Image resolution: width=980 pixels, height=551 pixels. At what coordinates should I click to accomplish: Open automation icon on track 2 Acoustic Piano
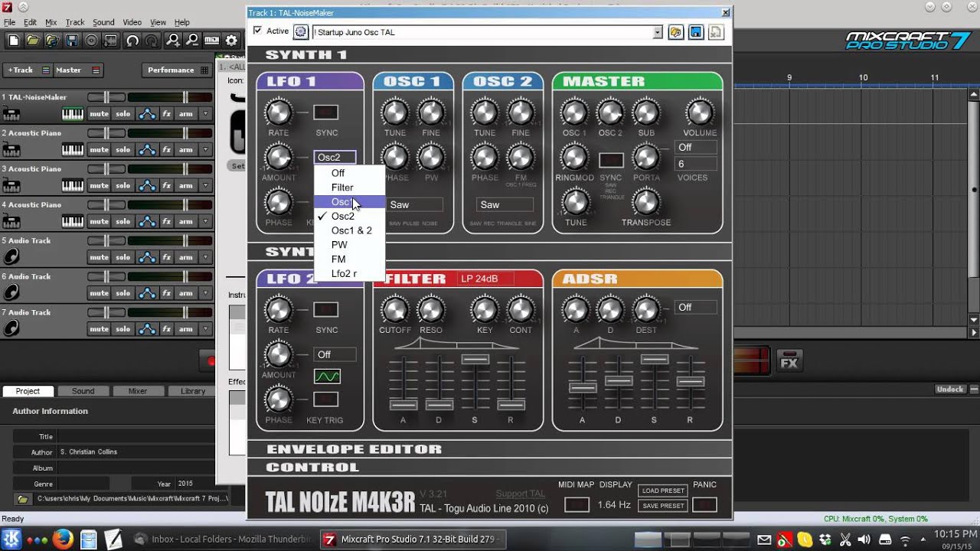pos(147,150)
